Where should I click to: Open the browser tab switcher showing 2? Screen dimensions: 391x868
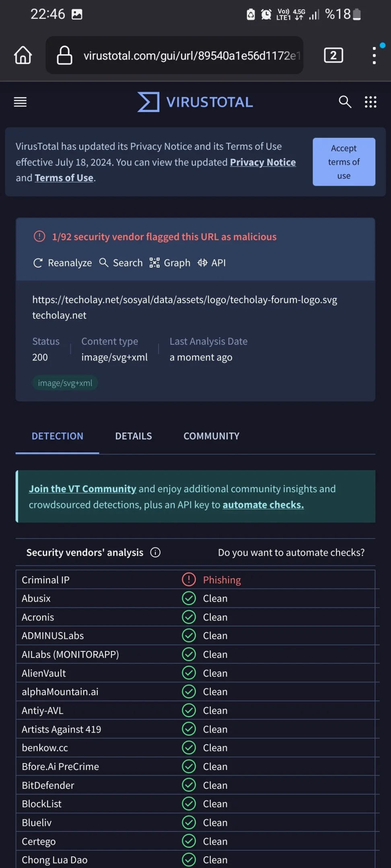(333, 55)
